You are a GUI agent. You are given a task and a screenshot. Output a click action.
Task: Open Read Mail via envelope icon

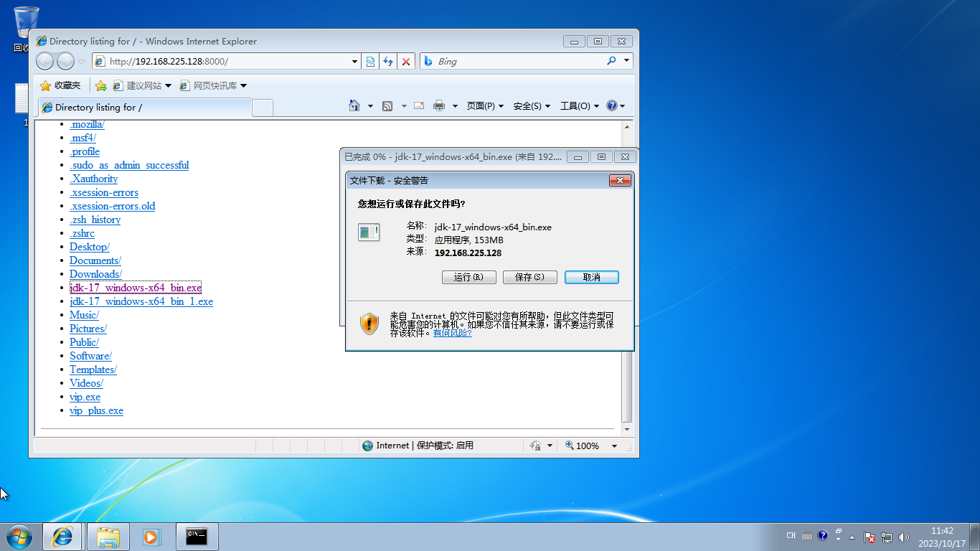418,105
